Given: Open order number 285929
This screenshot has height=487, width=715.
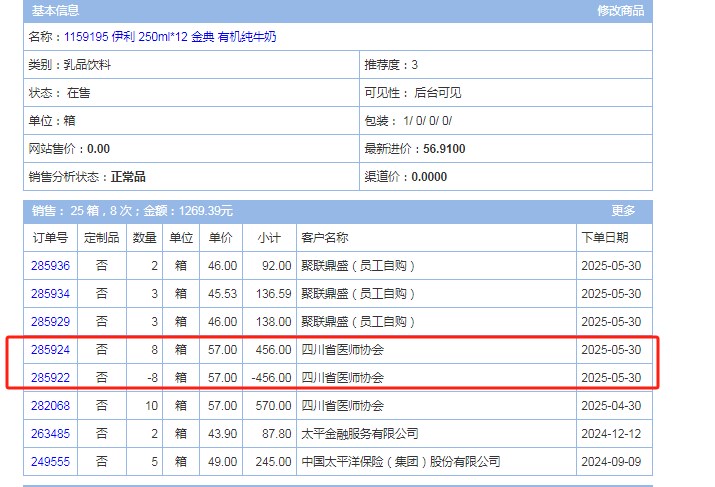Looking at the screenshot, I should point(51,322).
